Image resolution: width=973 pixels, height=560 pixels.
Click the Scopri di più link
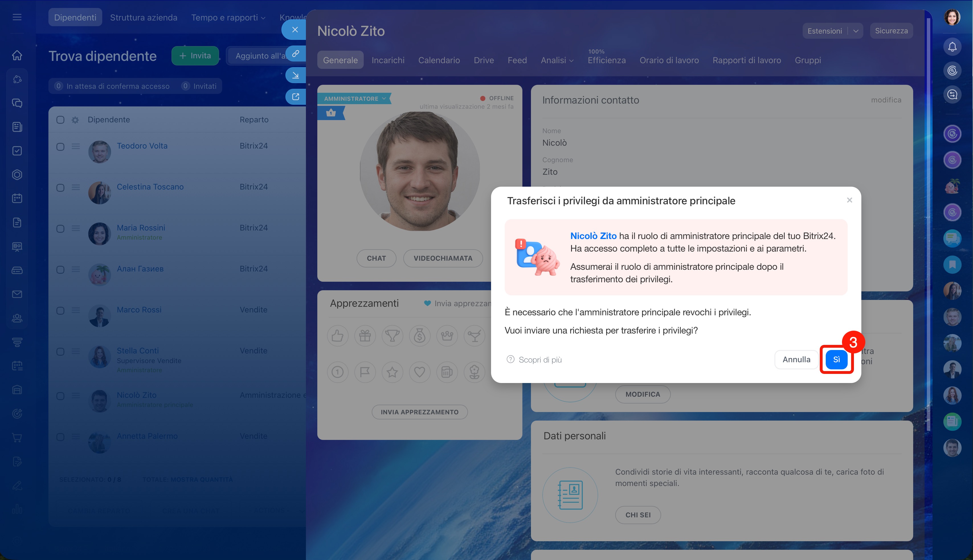[x=539, y=360]
